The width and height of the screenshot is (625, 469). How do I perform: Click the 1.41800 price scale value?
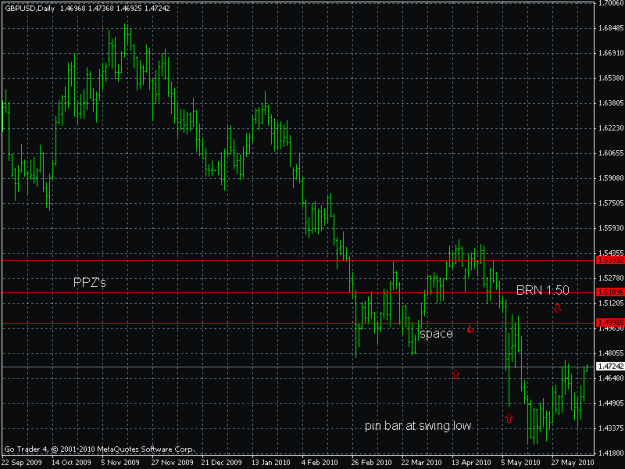click(610, 453)
